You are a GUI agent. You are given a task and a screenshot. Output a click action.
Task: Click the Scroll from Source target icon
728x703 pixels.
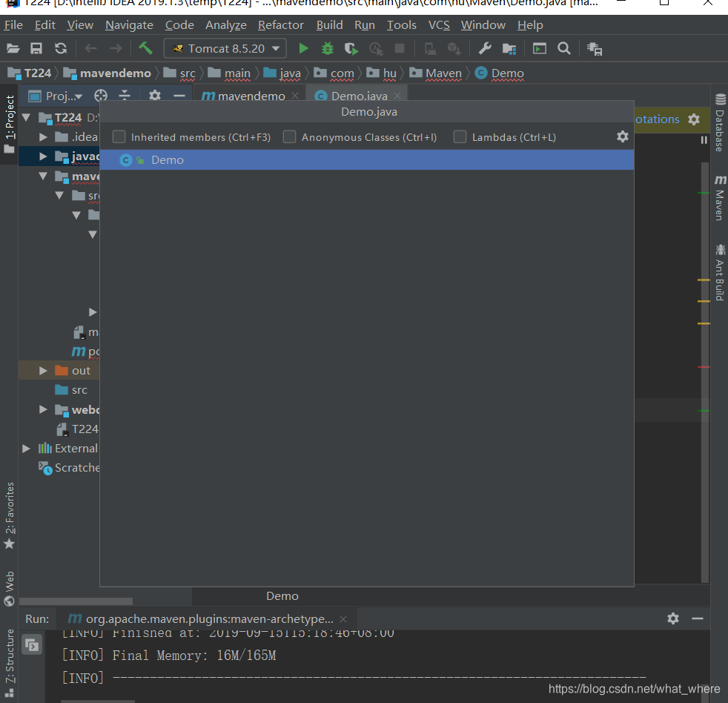tap(101, 96)
